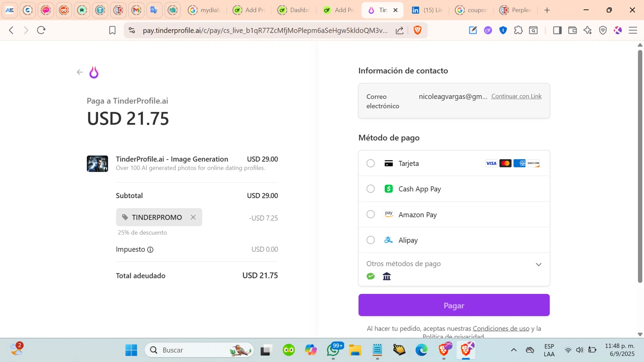The width and height of the screenshot is (644, 362).
Task: Click the page vertical scrollbar
Action: click(x=640, y=166)
